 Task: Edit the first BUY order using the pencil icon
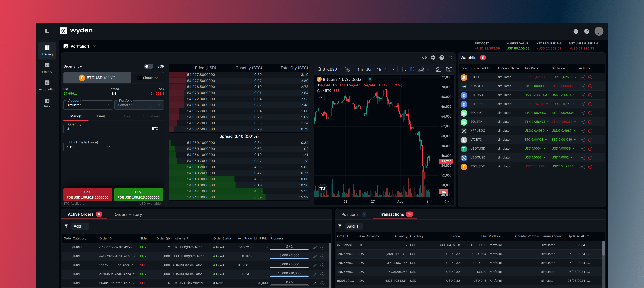click(x=315, y=248)
